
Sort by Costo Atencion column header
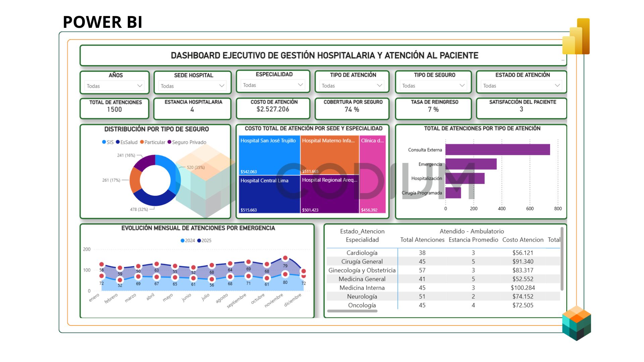(x=523, y=240)
